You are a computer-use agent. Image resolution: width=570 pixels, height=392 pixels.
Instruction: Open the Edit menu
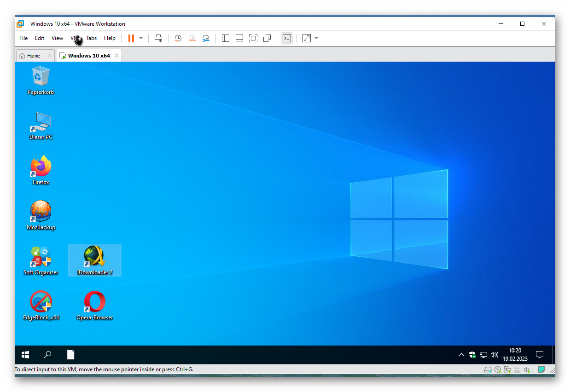click(x=40, y=38)
